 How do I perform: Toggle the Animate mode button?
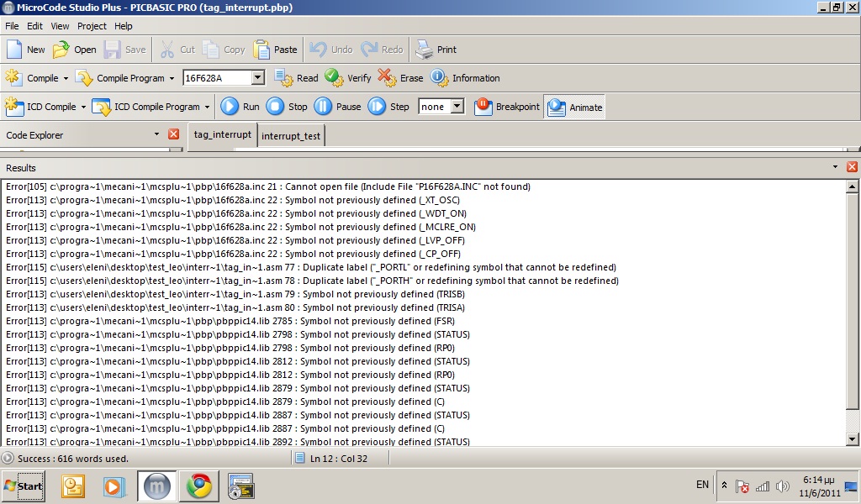[575, 107]
